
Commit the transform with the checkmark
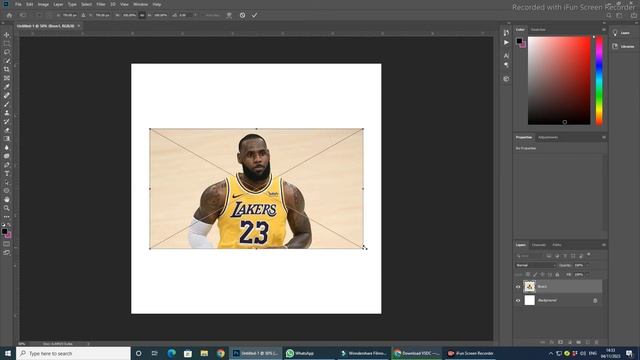(254, 15)
